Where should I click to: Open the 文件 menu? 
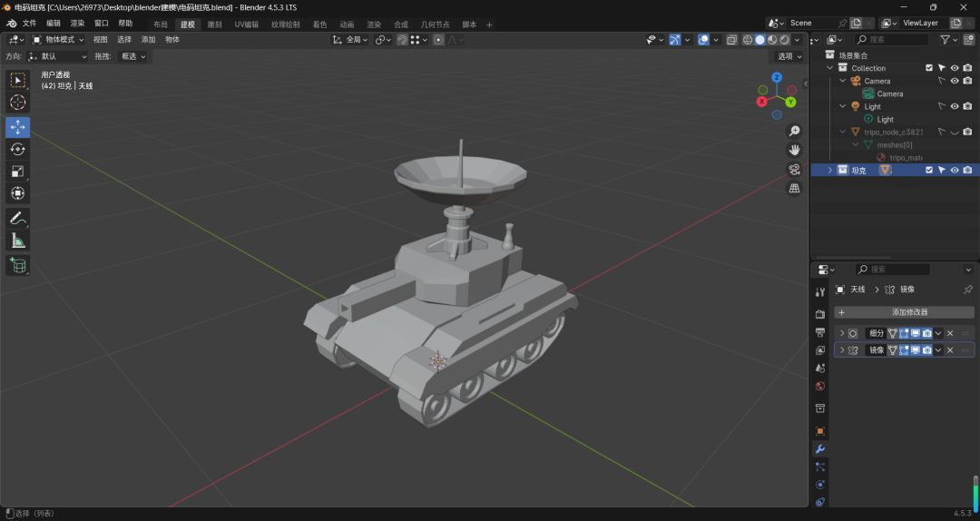click(29, 23)
